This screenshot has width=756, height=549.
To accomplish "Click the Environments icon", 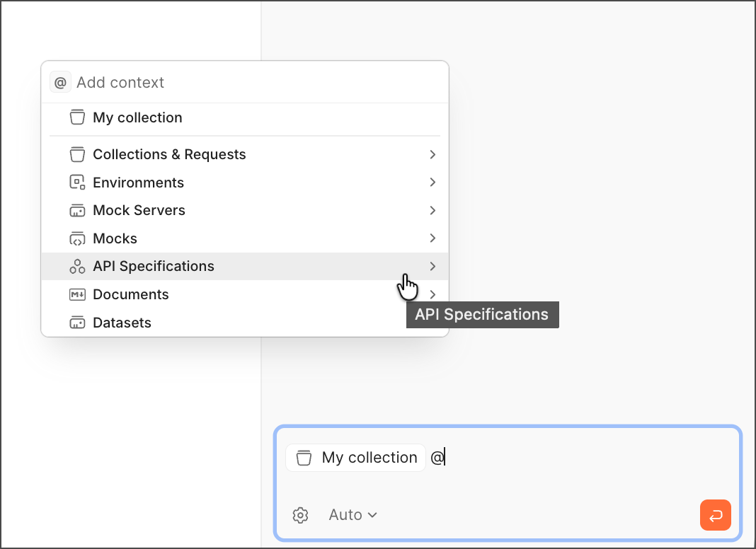I will pos(77,183).
